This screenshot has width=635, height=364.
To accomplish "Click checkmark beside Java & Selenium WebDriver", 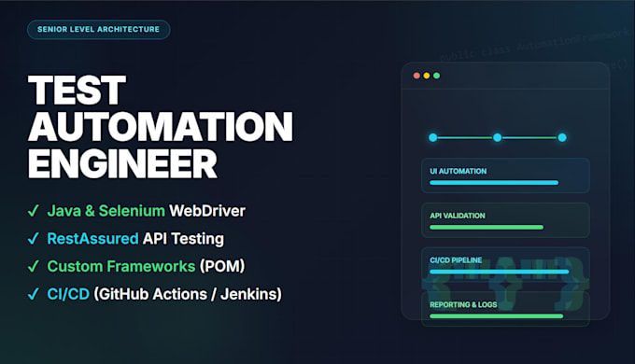I will tap(34, 211).
